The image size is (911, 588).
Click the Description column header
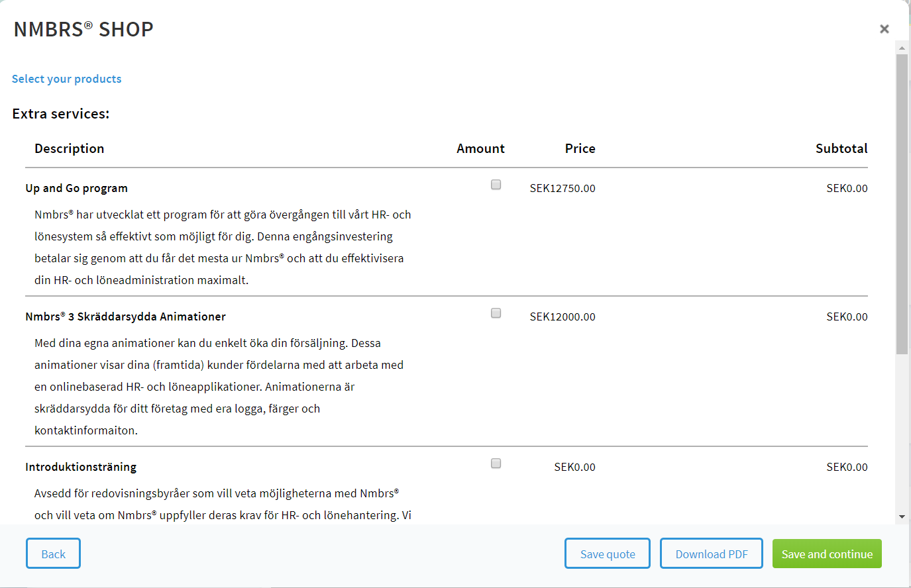pyautogui.click(x=70, y=148)
